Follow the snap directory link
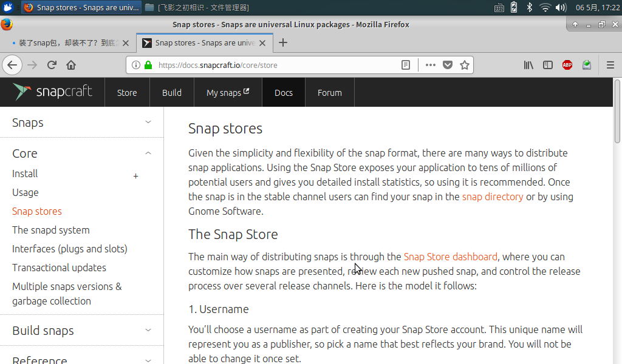This screenshot has height=364, width=622. click(x=493, y=197)
